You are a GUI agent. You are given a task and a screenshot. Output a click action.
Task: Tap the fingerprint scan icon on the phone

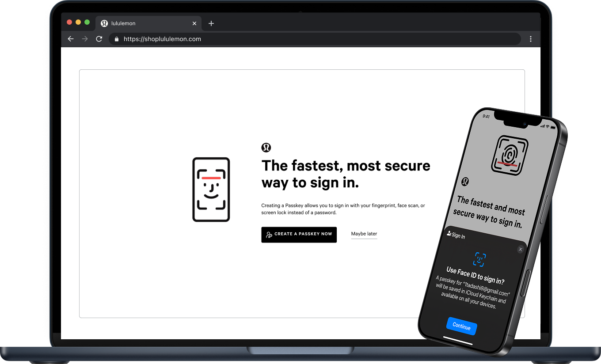click(x=510, y=155)
